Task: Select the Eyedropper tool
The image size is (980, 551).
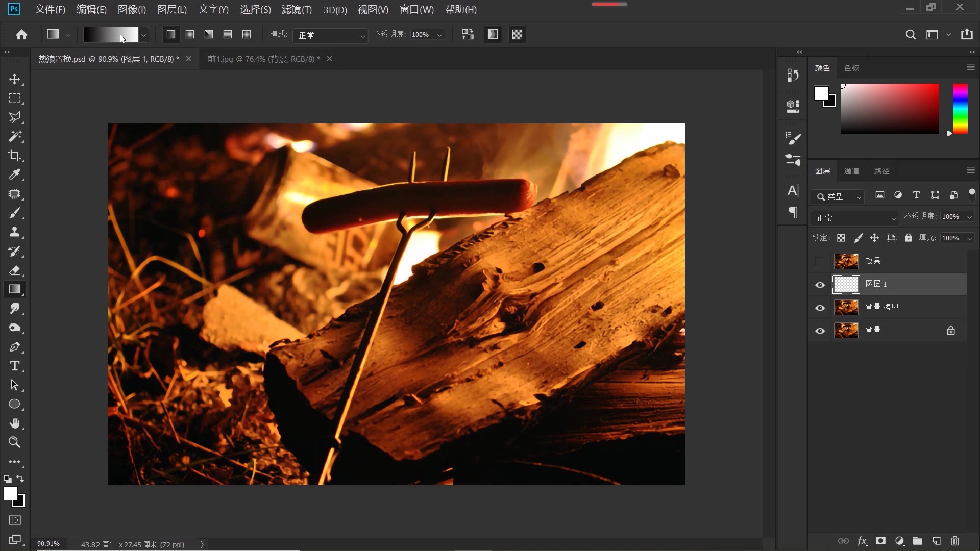Action: [x=14, y=175]
